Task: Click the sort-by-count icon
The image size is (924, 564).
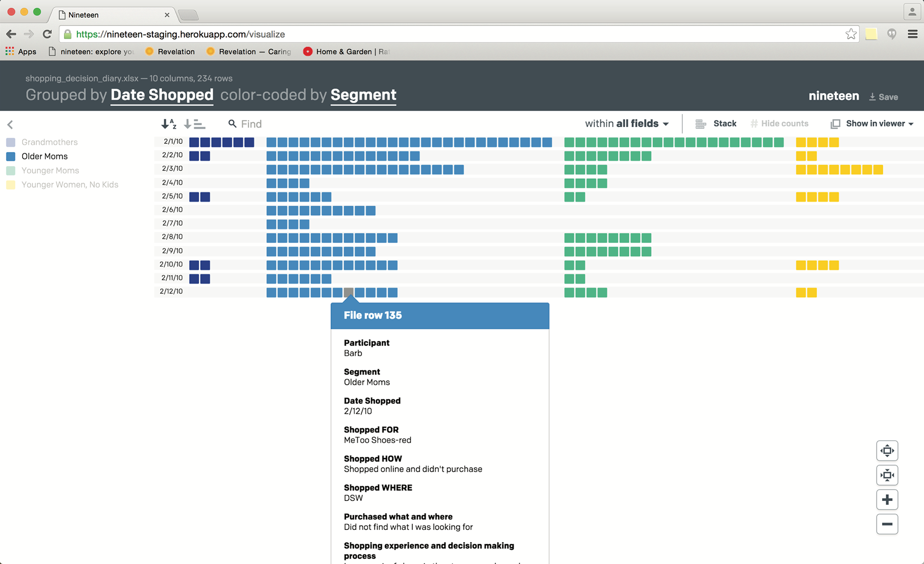Action: pyautogui.click(x=195, y=124)
